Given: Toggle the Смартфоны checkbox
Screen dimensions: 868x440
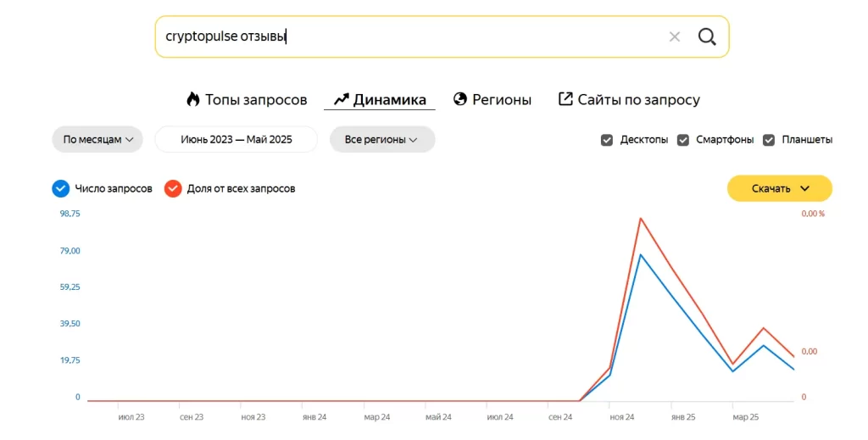Looking at the screenshot, I should (683, 140).
